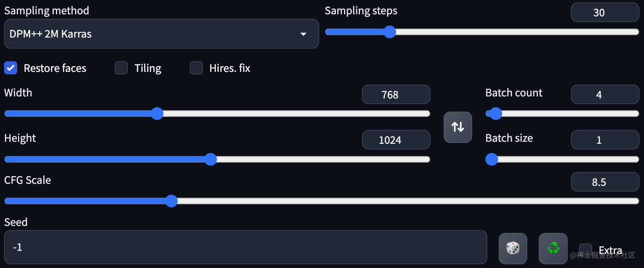Click the Batch count slider handle
Screen dimensions: 644x268
click(495, 114)
